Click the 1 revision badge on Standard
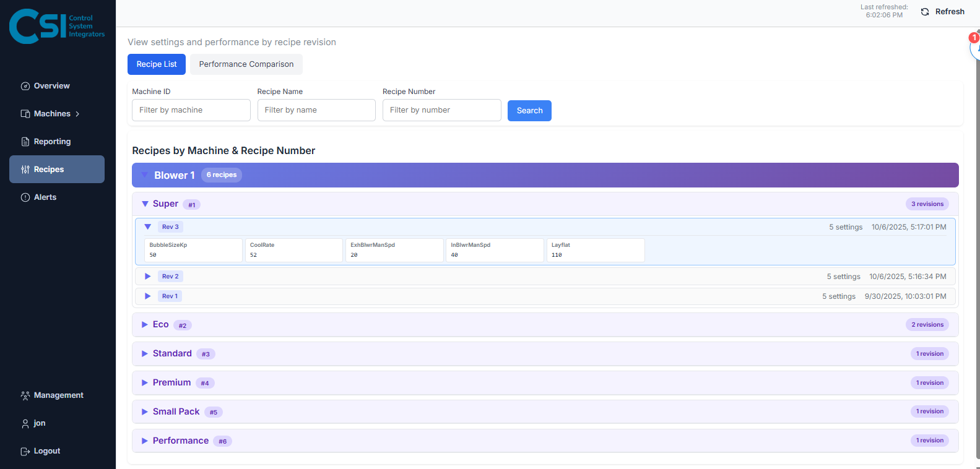Screen dimensions: 980x469 (x=930, y=354)
